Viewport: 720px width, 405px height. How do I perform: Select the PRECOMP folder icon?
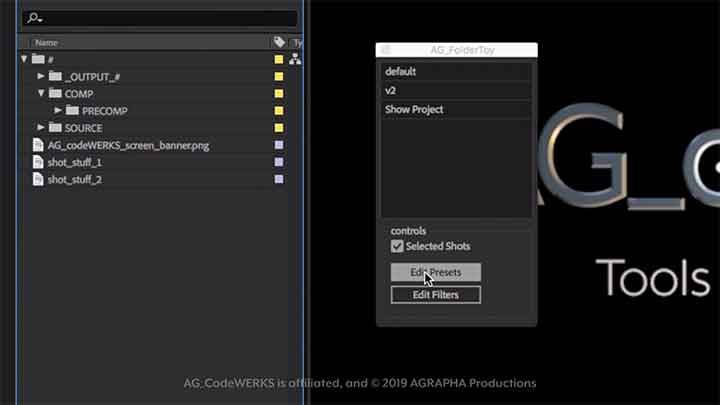[72, 111]
